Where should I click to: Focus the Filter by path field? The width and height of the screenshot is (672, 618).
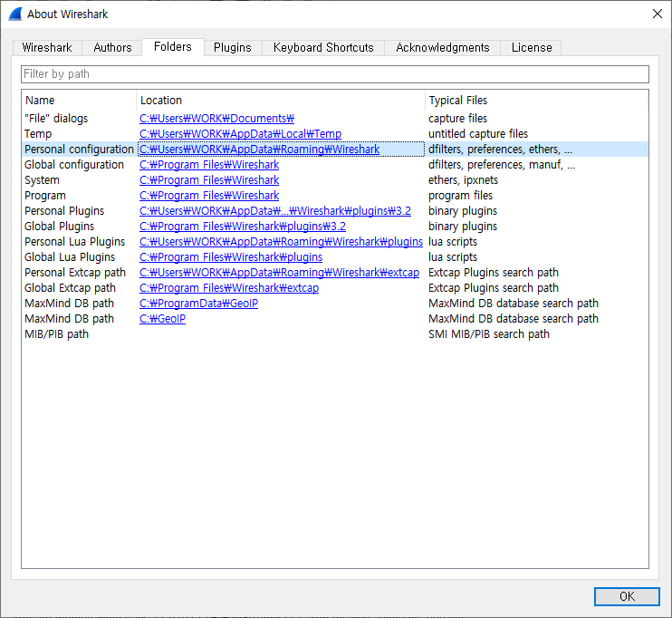335,74
